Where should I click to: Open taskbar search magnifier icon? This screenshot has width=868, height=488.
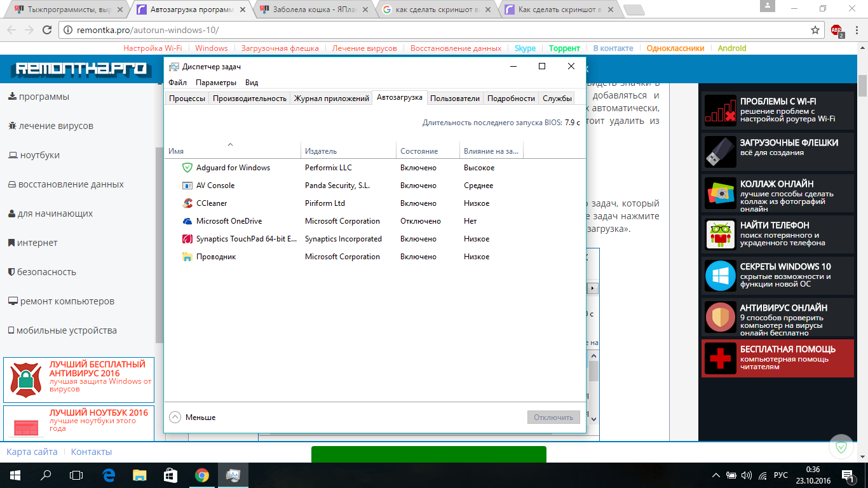pyautogui.click(x=46, y=475)
